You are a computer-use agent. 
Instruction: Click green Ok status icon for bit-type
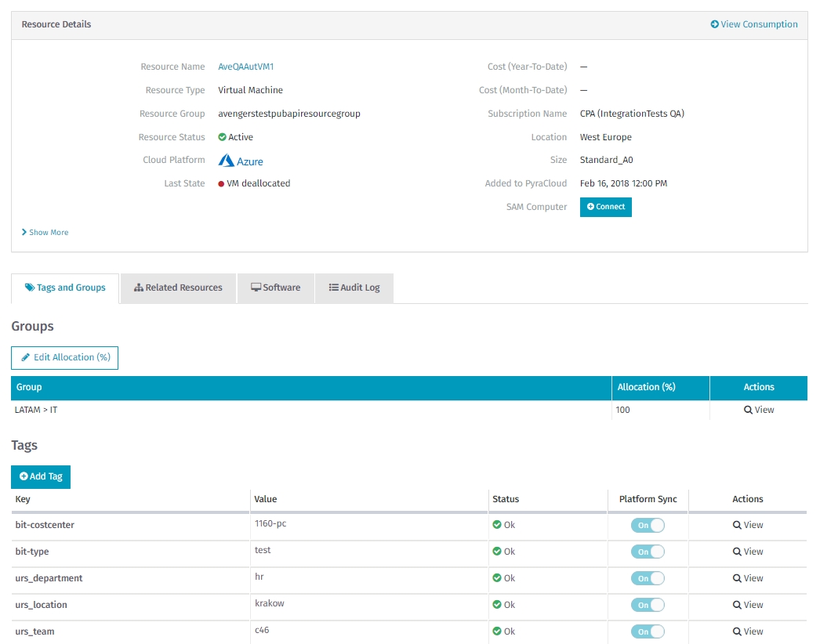pyautogui.click(x=497, y=552)
